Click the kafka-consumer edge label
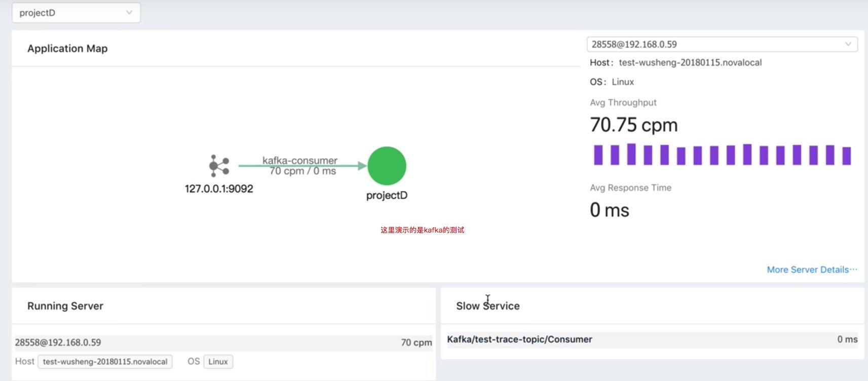868x381 pixels. point(299,161)
